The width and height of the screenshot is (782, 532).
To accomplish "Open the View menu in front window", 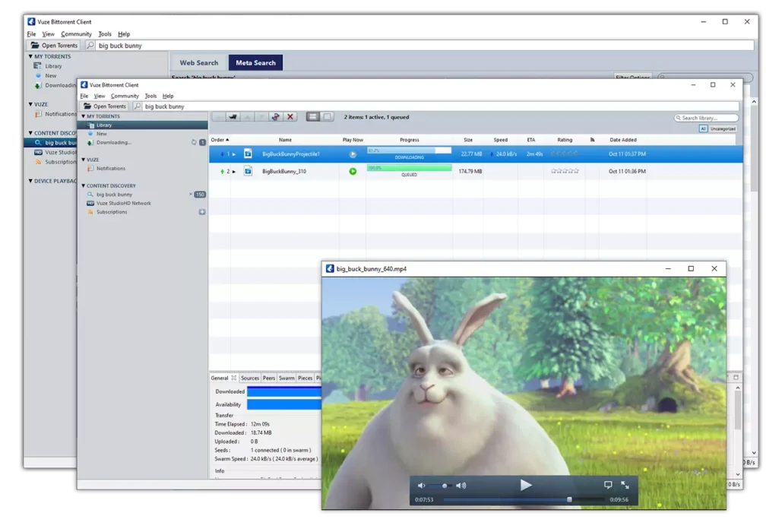I will pyautogui.click(x=100, y=96).
